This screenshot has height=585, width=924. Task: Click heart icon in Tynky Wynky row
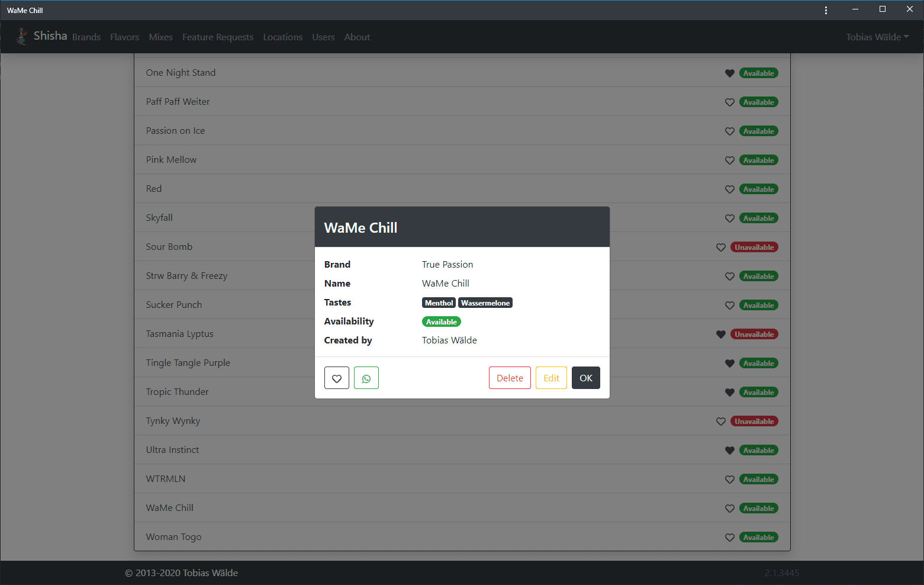(x=721, y=422)
